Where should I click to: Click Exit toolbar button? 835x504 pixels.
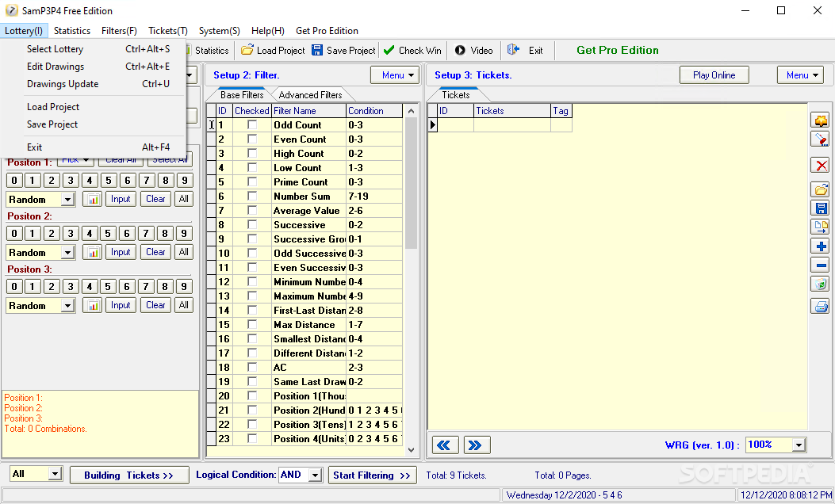tap(525, 51)
